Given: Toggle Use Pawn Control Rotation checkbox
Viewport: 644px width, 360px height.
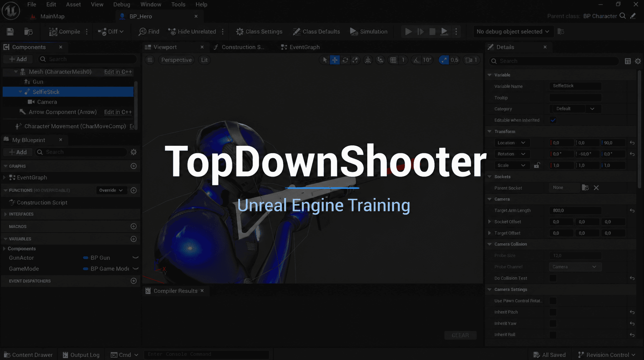Looking at the screenshot, I should click(553, 301).
